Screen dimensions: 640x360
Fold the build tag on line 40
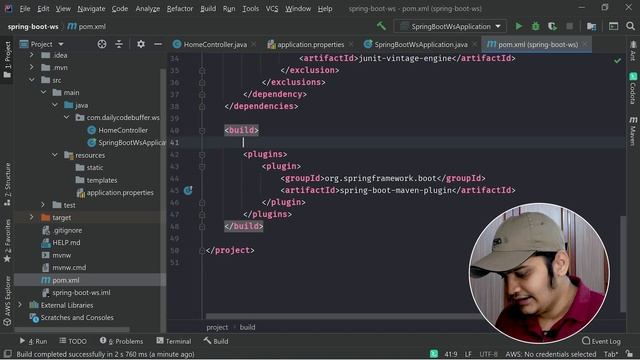[202, 131]
